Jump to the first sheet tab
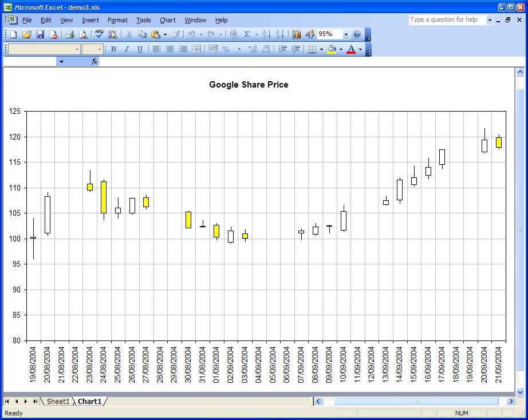This screenshot has width=528, height=420. (7, 401)
